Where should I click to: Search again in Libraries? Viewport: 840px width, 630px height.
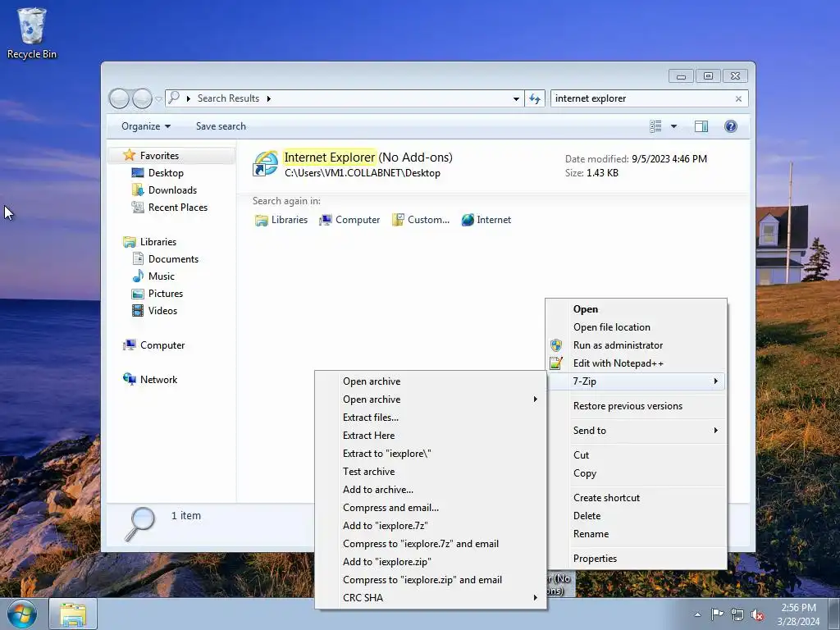pos(281,220)
